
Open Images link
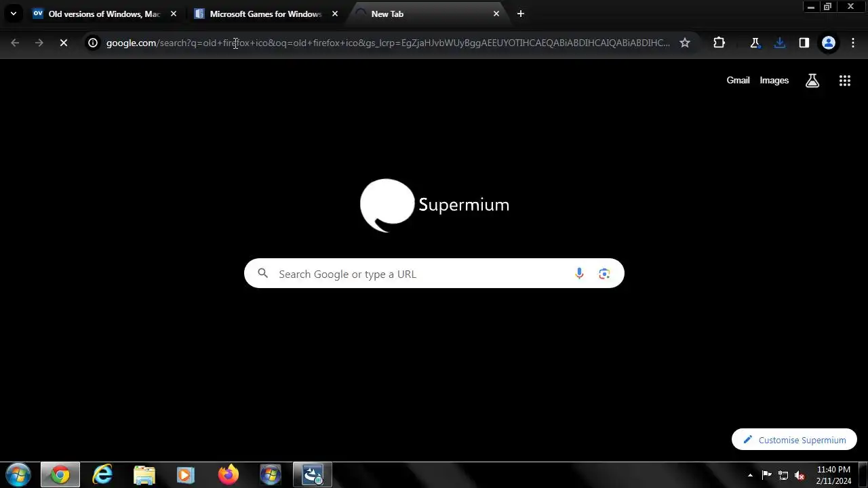coord(774,81)
